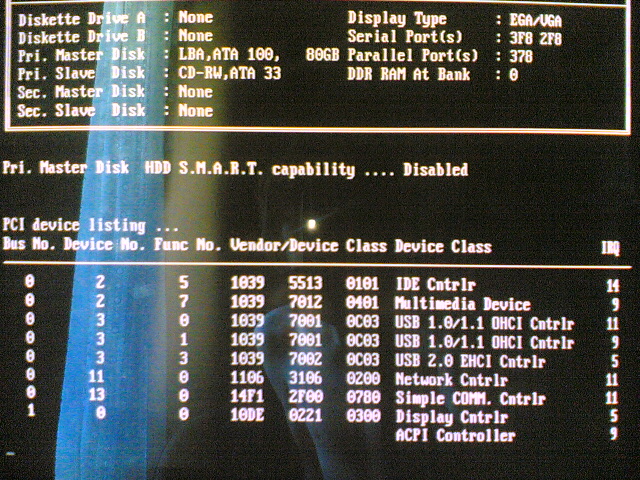Click the 'Parallel Port(s)' label
The width and height of the screenshot is (640, 480).
coord(413,55)
